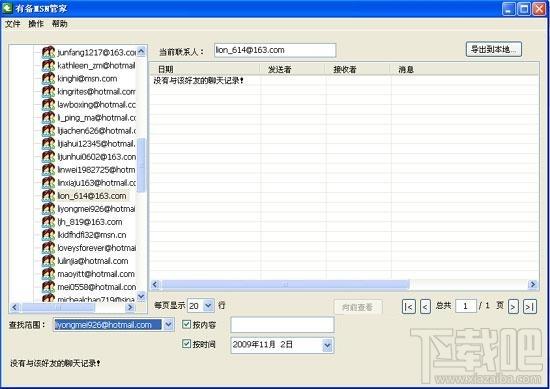Click the avatar beside lijiahui12345@hotmail

[48, 143]
